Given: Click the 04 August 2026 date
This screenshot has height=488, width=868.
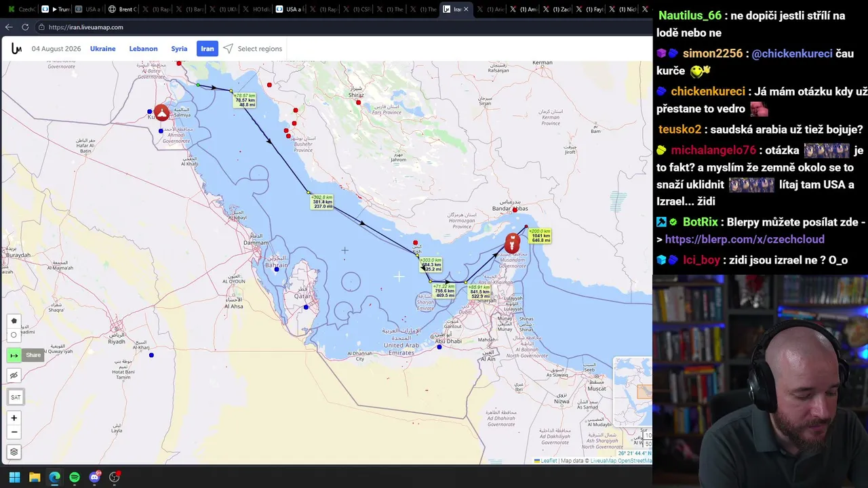Looking at the screenshot, I should [x=56, y=49].
